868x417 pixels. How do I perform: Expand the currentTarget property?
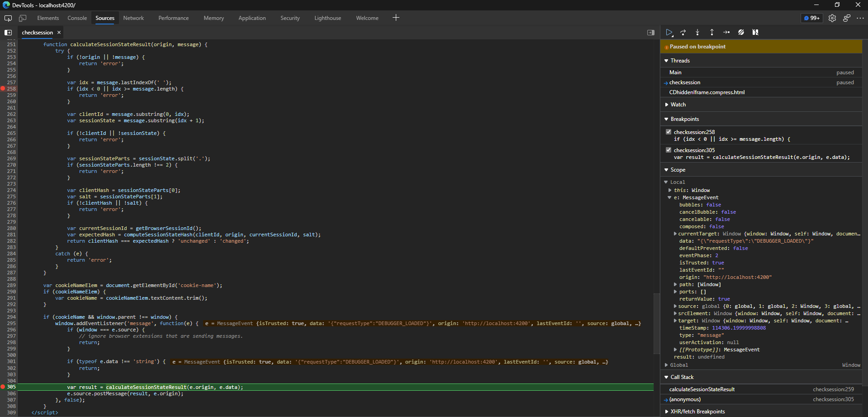(675, 234)
